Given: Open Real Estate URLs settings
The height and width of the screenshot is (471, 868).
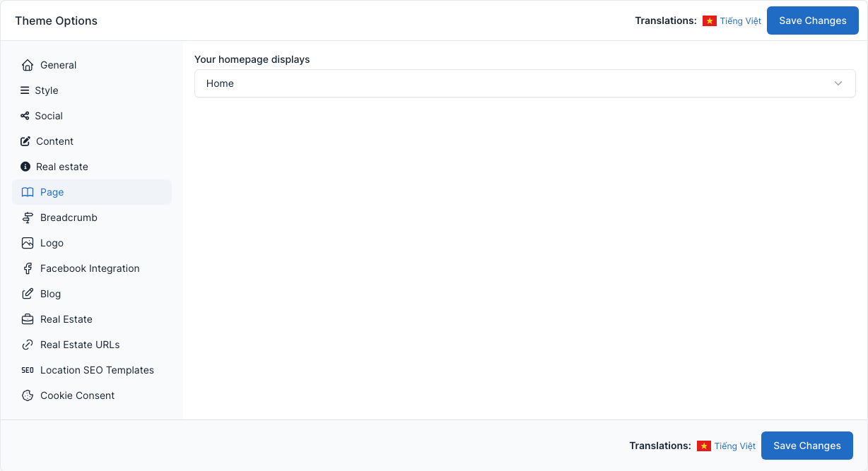Looking at the screenshot, I should 92,345.
